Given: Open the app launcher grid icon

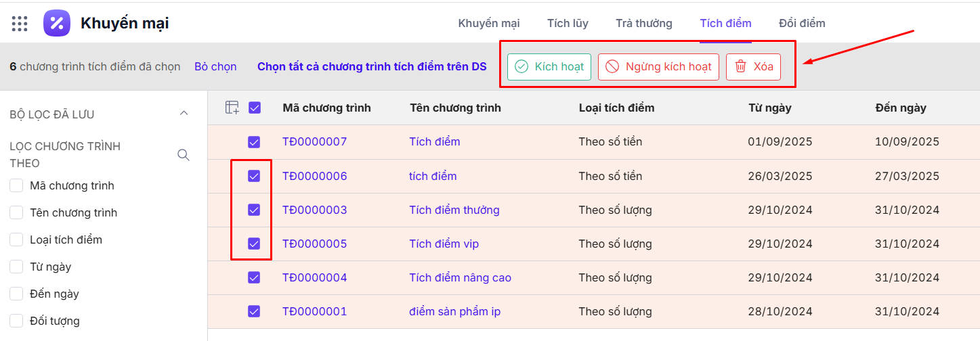Looking at the screenshot, I should 20,24.
